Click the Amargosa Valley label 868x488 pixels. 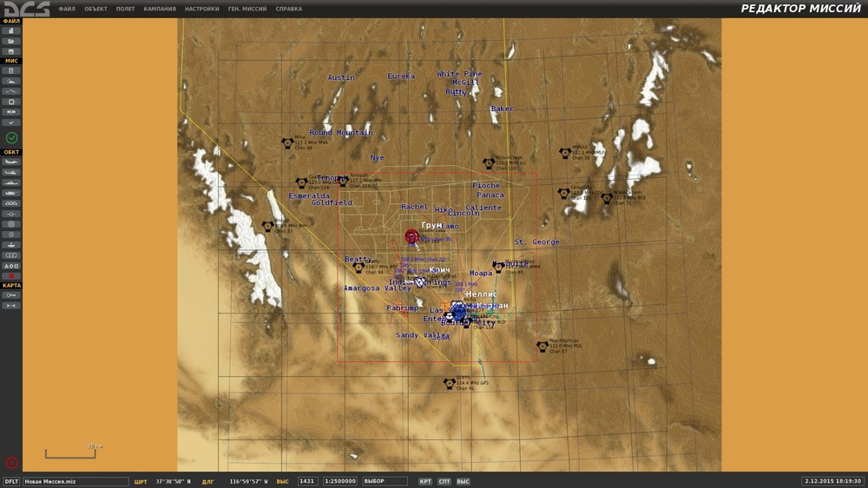(x=378, y=288)
